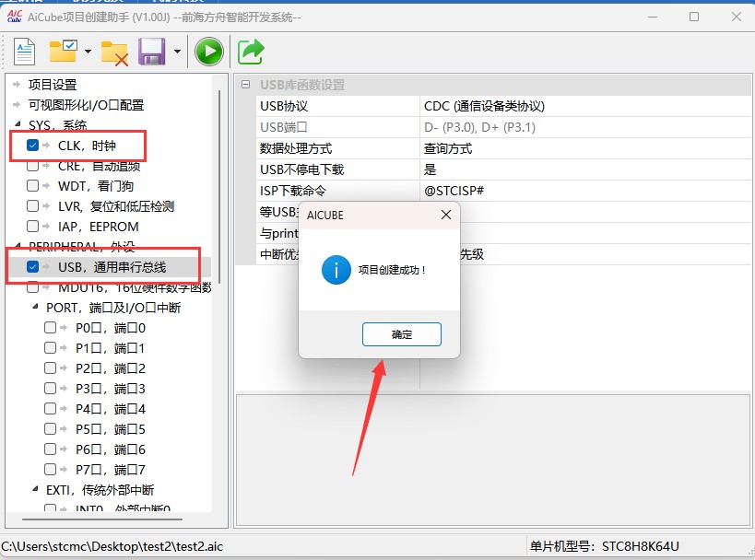Collapse the SYS 系统 tree node
Viewport: 755px width, 560px height.
click(x=18, y=123)
